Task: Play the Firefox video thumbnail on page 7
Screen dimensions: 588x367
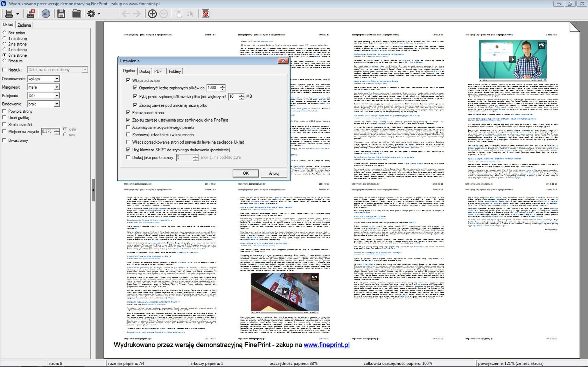Action: (x=512, y=59)
